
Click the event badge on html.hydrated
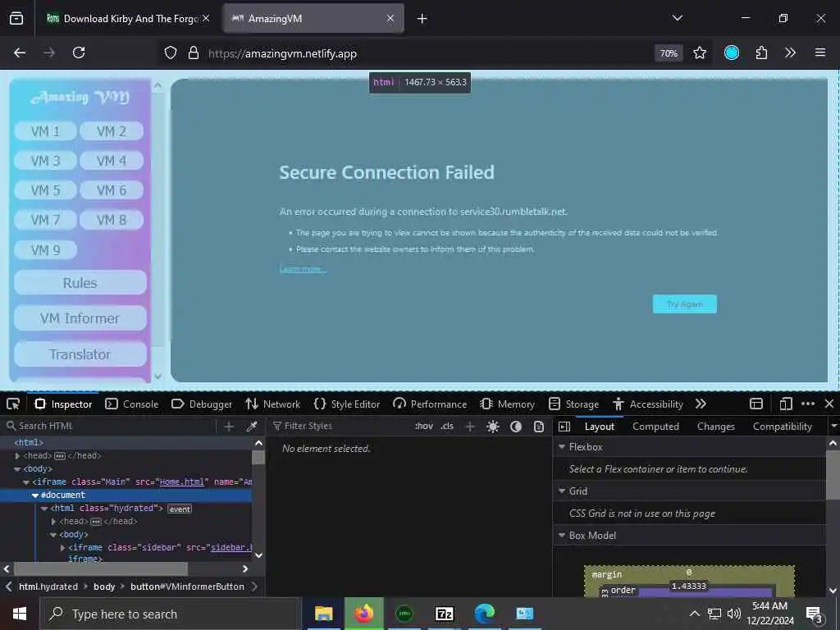[180, 509]
